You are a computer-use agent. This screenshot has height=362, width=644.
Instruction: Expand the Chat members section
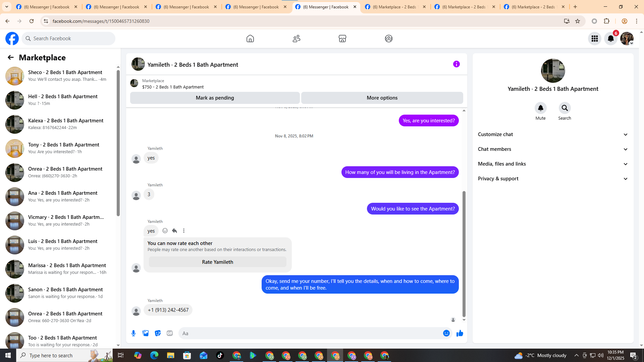pyautogui.click(x=553, y=149)
